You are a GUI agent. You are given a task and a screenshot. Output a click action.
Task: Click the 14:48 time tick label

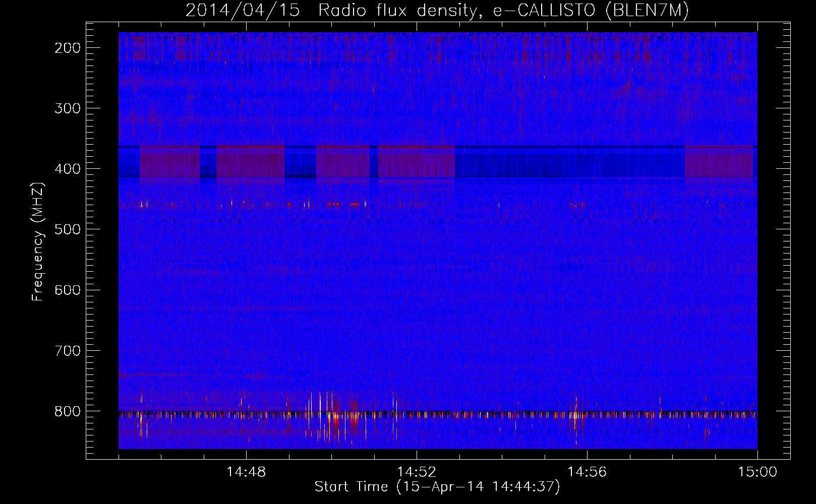pos(246,472)
